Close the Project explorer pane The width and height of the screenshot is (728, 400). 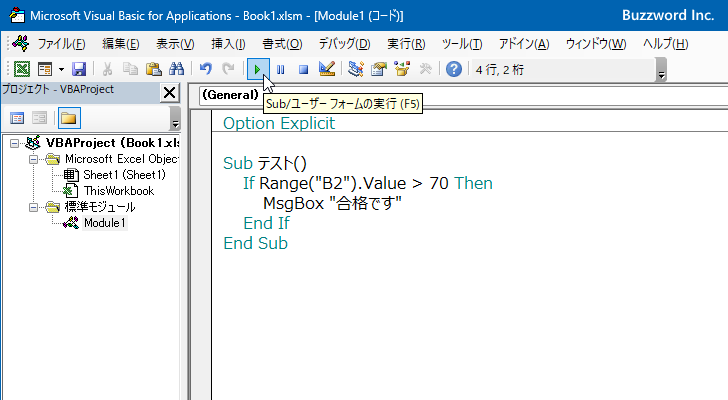click(x=169, y=93)
